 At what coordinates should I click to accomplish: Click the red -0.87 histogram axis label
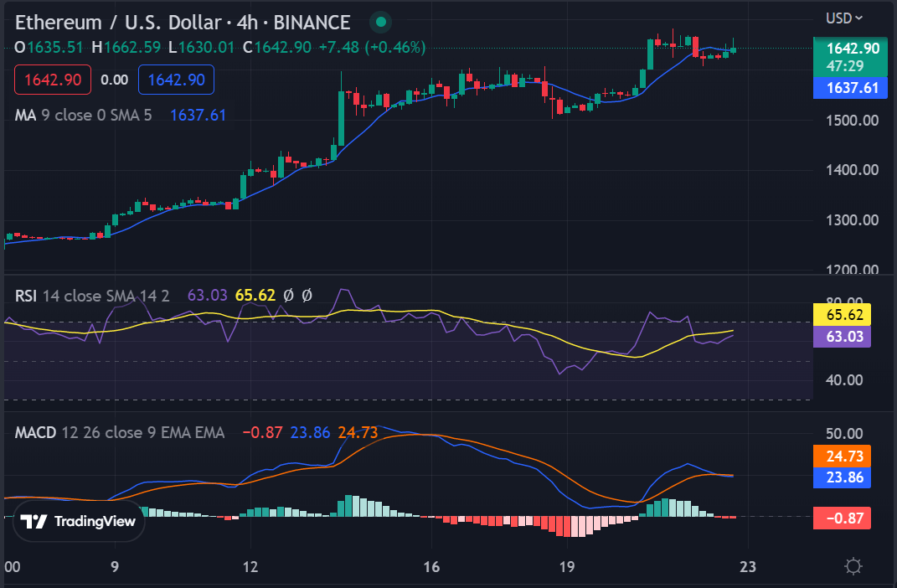tap(843, 518)
